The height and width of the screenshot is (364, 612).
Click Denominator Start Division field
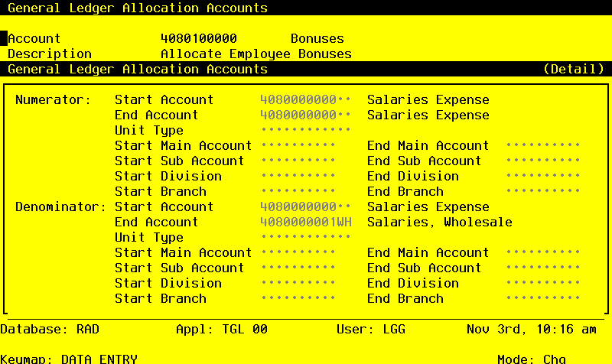coord(298,283)
